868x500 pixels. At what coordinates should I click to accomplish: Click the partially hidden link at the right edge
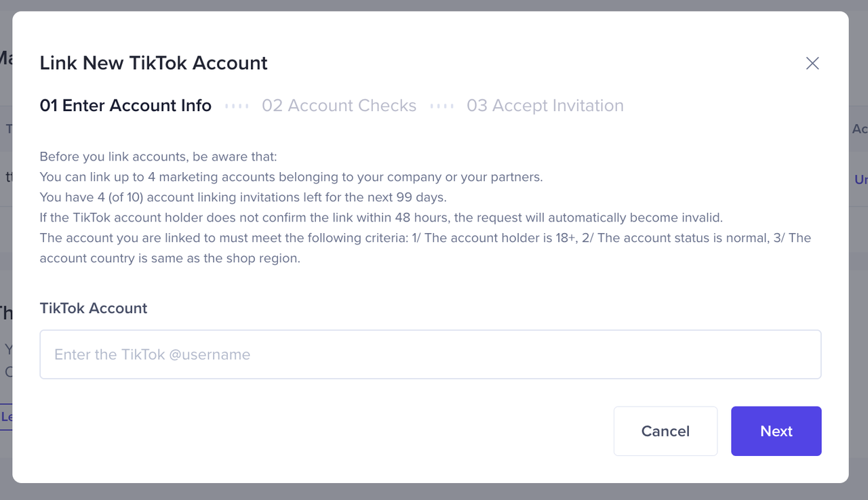(x=861, y=180)
